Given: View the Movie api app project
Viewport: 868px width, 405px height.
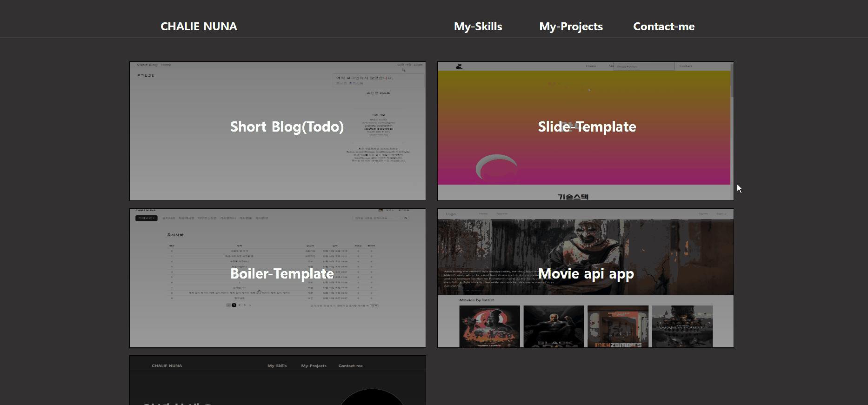Looking at the screenshot, I should click(586, 278).
